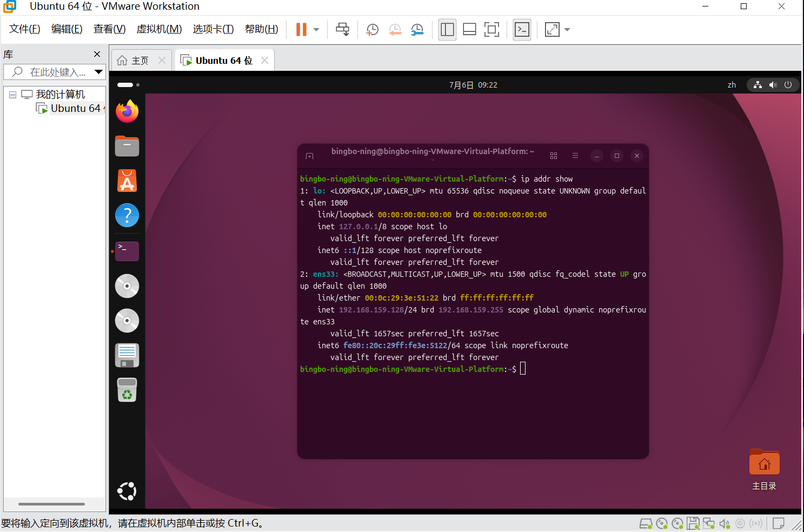This screenshot has height=532, width=804.
Task: Show applications via the Ubuntu logo button
Action: pos(127,491)
